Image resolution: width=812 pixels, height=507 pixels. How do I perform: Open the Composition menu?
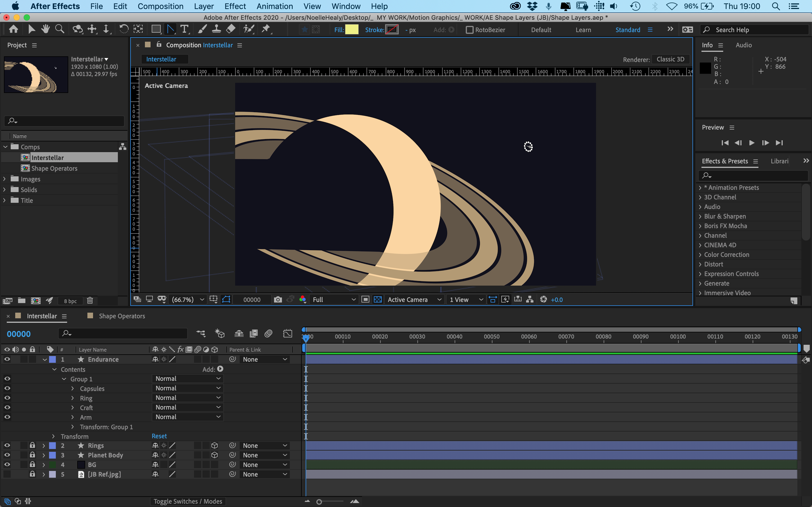160,6
